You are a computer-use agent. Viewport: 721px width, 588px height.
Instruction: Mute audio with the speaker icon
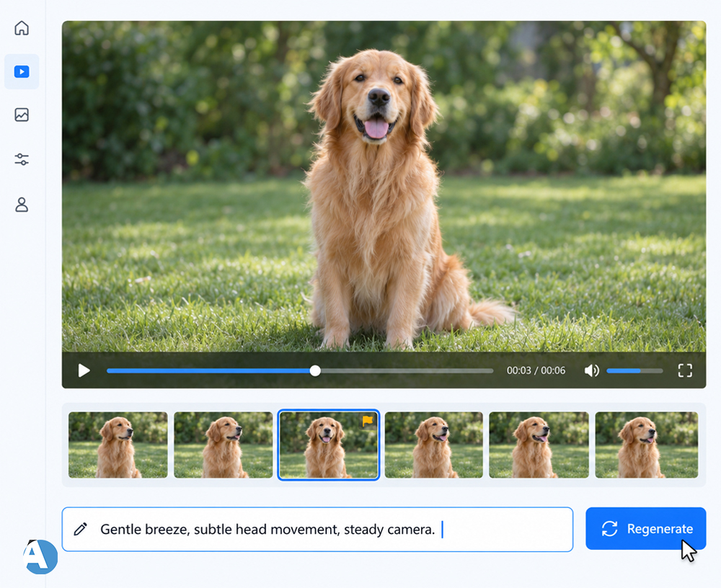pos(592,370)
